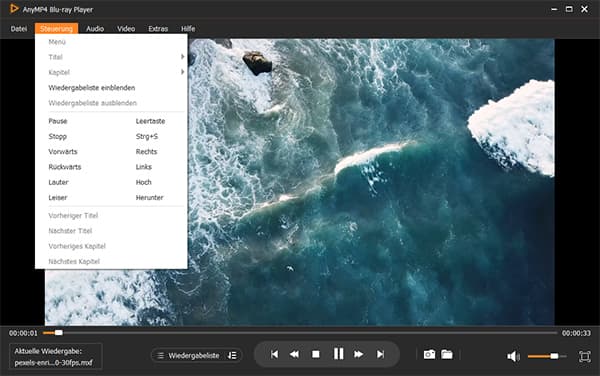Open the Datei menu
600x376 pixels.
coord(19,29)
